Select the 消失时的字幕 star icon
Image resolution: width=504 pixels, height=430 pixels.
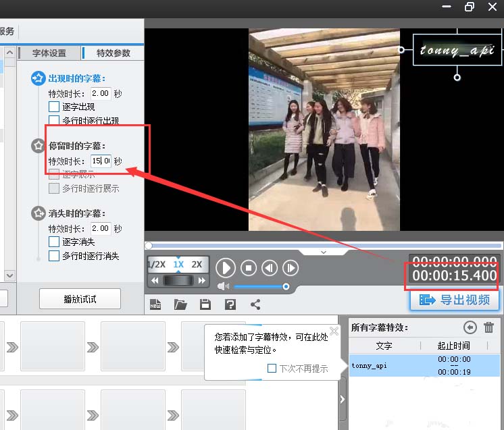[x=38, y=213]
